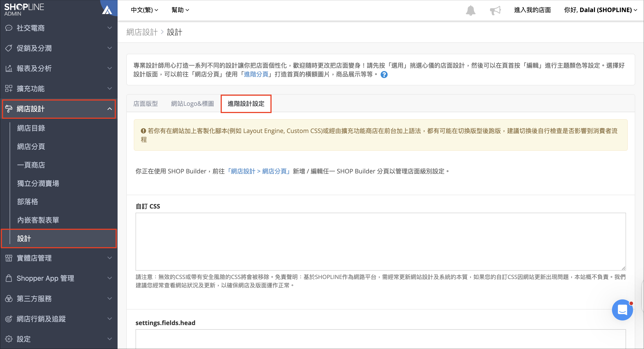Click the 實體店管理 store icon
The image size is (644, 349).
(x=9, y=258)
